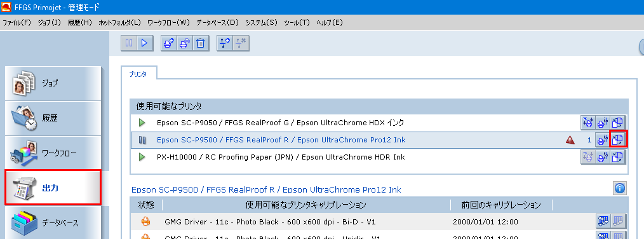Open the ジョブ sidebar section
The image size is (644, 239).
tap(53, 83)
